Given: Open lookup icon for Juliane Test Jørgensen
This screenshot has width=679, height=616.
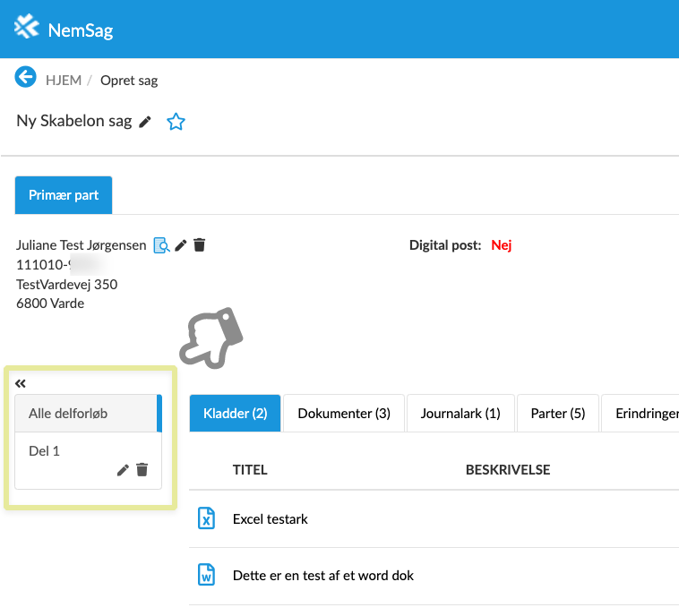Looking at the screenshot, I should [161, 245].
